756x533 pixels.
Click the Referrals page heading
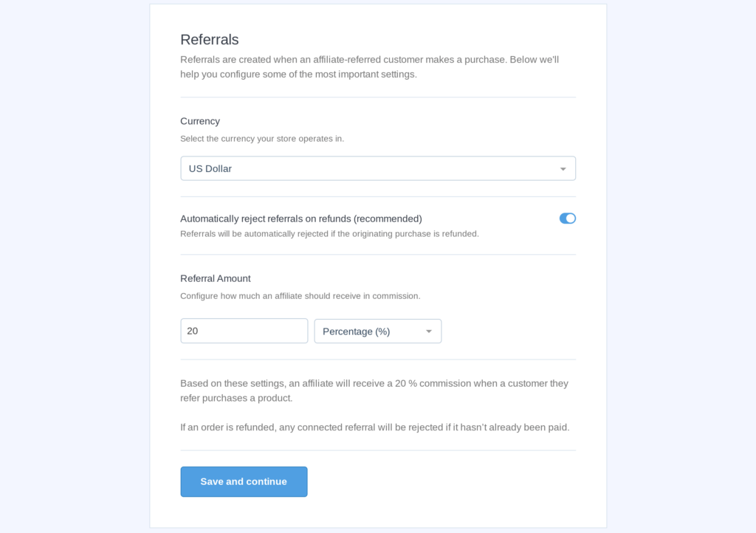click(x=209, y=40)
